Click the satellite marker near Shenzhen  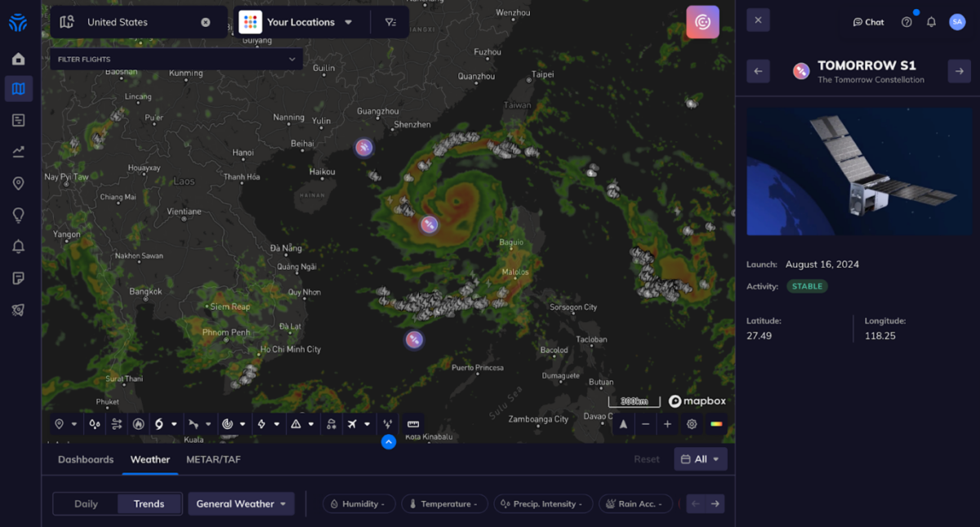pos(363,147)
